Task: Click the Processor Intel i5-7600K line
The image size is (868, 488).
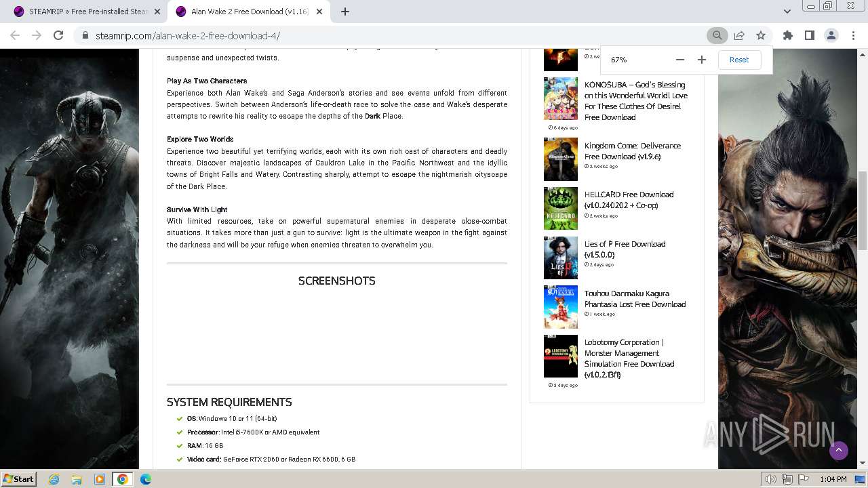Action: point(253,432)
